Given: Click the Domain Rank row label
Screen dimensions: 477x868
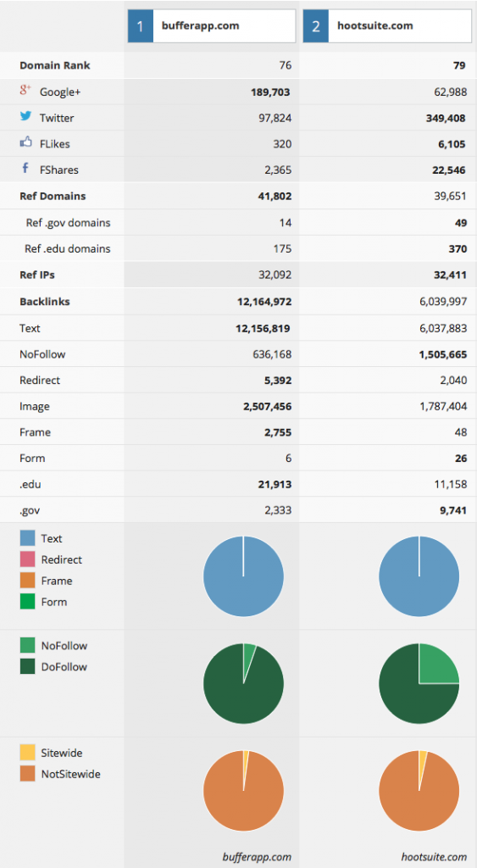Looking at the screenshot, I should click(55, 65).
